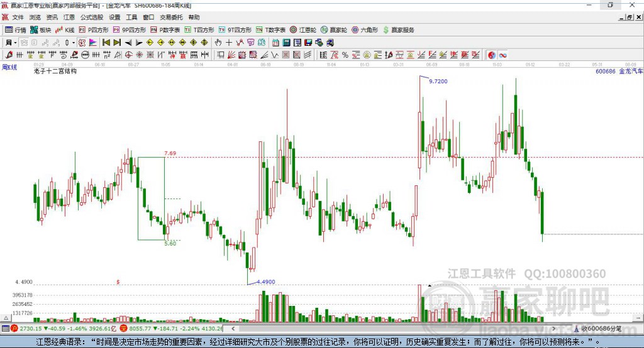Open the calendar date tool icon
Screen dimensions: 644x348
[275, 42]
